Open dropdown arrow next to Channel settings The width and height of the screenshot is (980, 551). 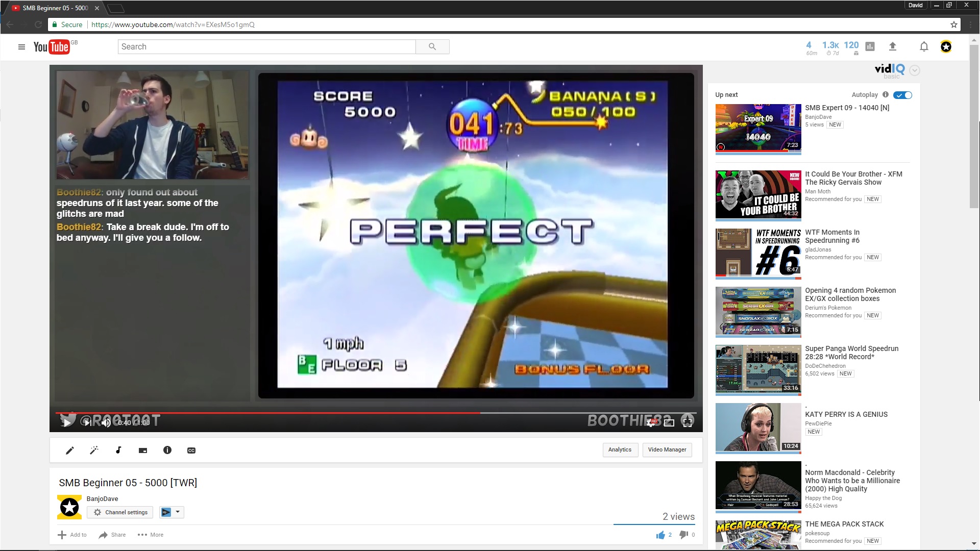click(178, 512)
